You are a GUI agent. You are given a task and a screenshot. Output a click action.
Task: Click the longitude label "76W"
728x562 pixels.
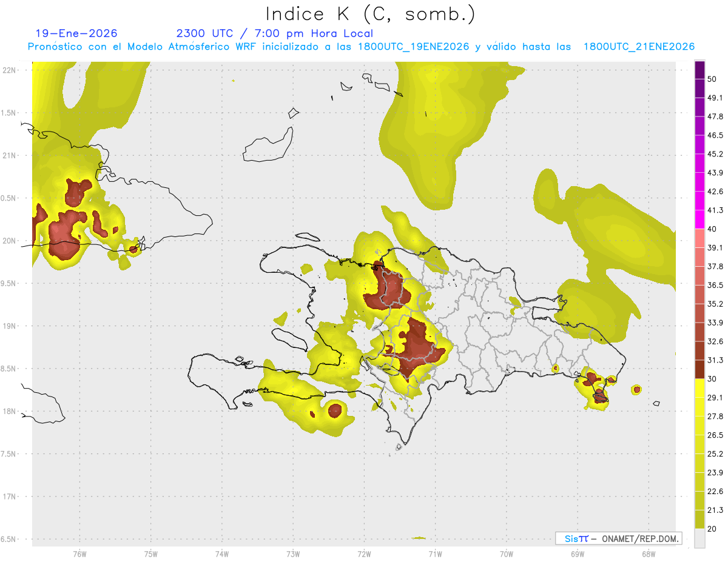coord(79,554)
